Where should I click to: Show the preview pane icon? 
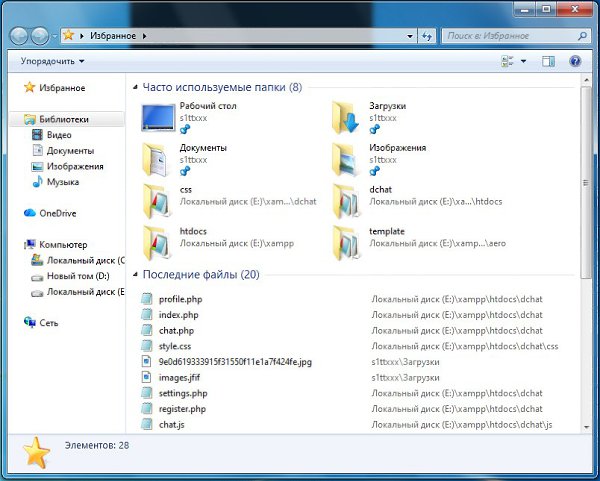(548, 61)
